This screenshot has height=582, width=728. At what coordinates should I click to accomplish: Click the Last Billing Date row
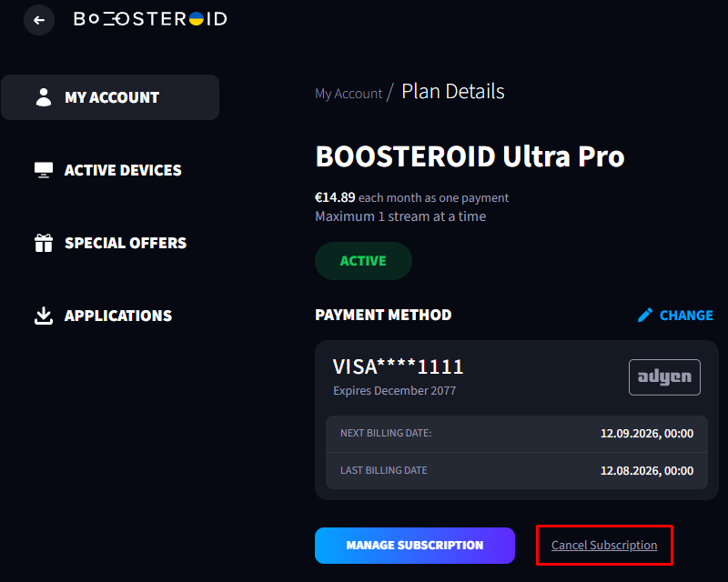(x=517, y=471)
